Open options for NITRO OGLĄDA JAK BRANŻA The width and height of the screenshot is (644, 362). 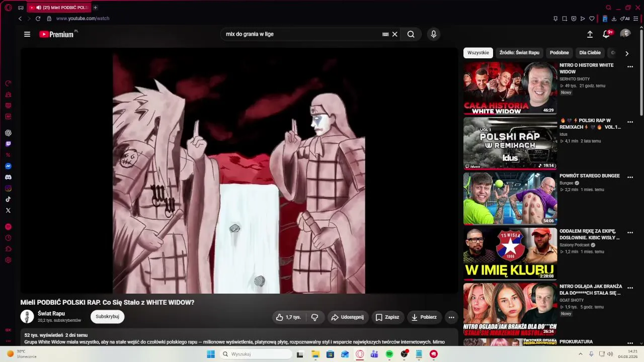click(x=630, y=288)
